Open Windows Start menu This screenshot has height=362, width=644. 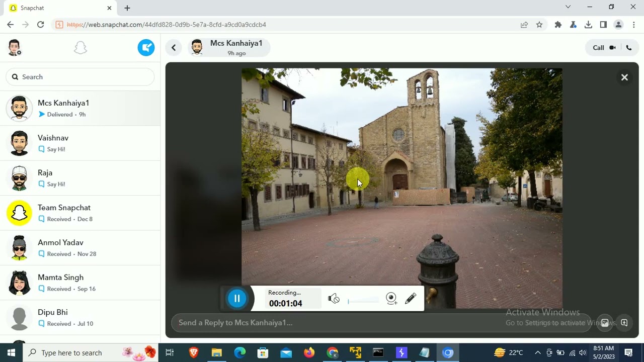11,353
